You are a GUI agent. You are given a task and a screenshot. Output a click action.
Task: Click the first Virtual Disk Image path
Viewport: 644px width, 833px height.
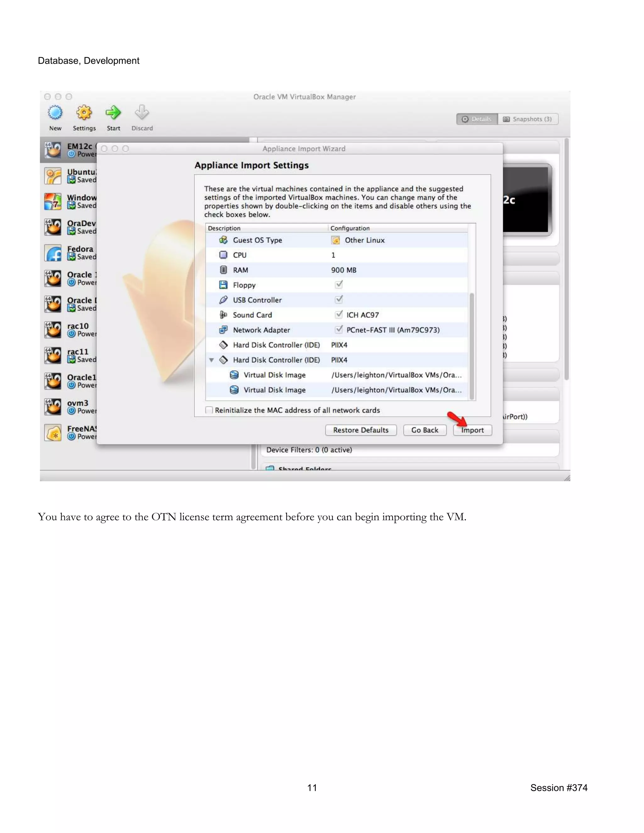397,375
